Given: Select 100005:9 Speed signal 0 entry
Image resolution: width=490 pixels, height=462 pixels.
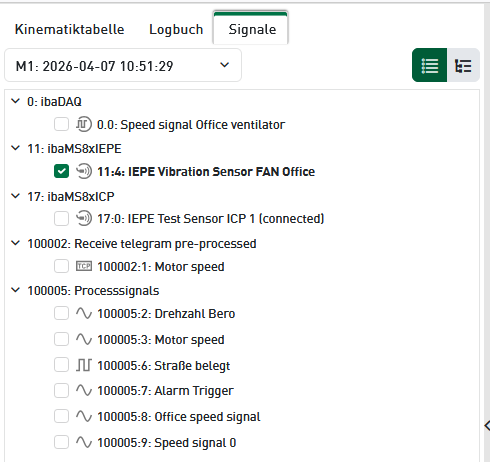Looking at the screenshot, I should coord(167,443).
